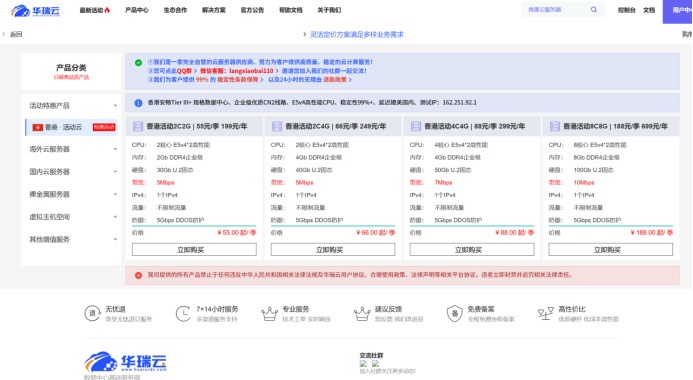Open the 控制台 link in header
Viewport: 693px width, 380px height.
click(x=626, y=10)
